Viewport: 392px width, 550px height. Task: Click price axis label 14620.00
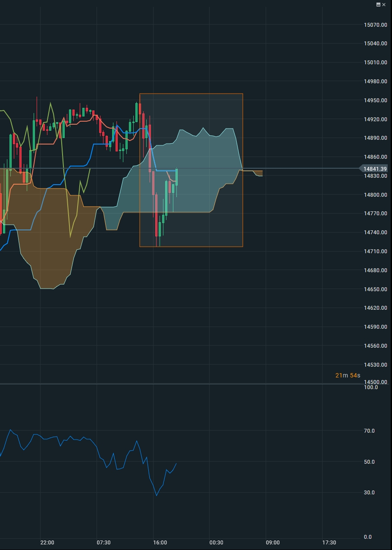click(x=375, y=308)
